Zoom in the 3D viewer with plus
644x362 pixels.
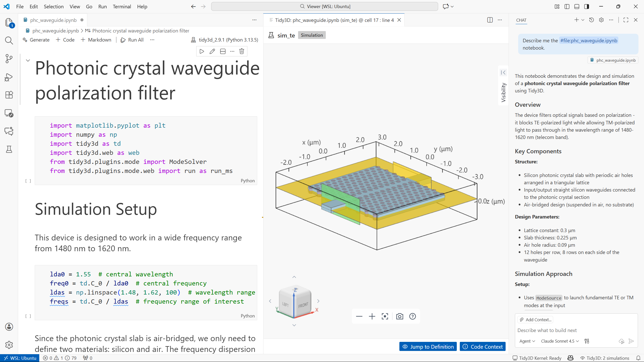[372, 316]
